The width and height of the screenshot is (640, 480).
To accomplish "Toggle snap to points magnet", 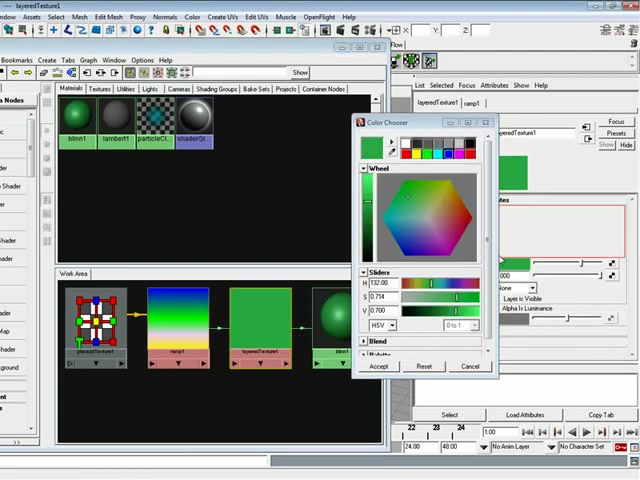I will point(227,30).
